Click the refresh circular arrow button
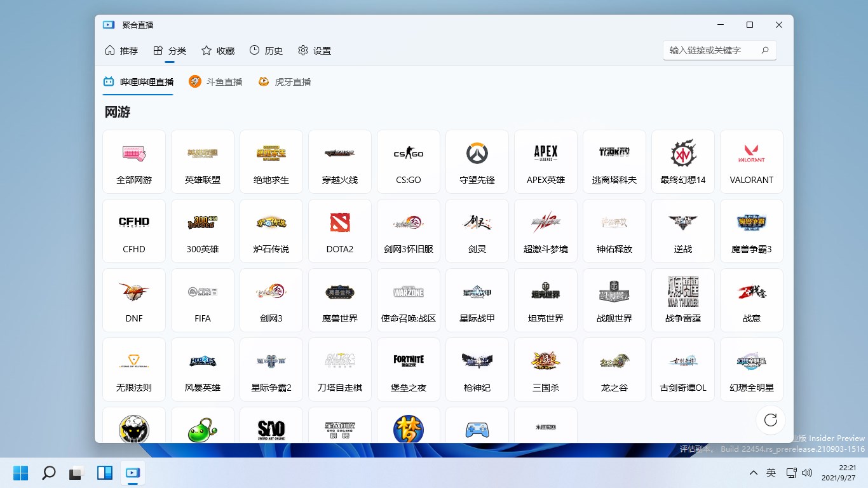 [x=771, y=420]
